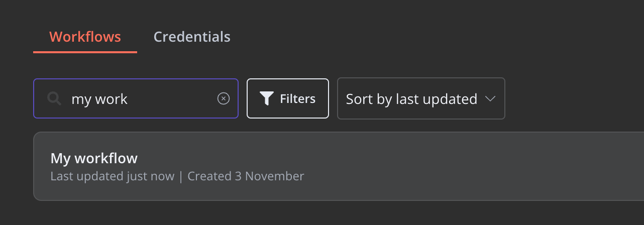Select the Workflows tab
The image size is (644, 225).
coord(85,37)
